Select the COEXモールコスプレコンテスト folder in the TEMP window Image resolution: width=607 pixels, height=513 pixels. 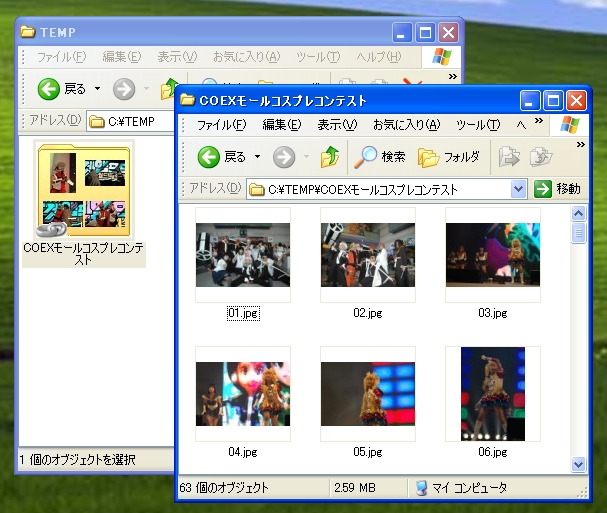pos(84,189)
